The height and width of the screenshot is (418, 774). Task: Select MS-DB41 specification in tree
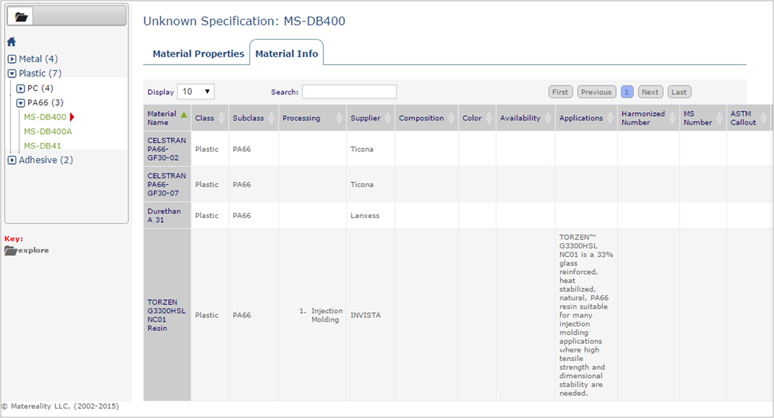[x=42, y=146]
